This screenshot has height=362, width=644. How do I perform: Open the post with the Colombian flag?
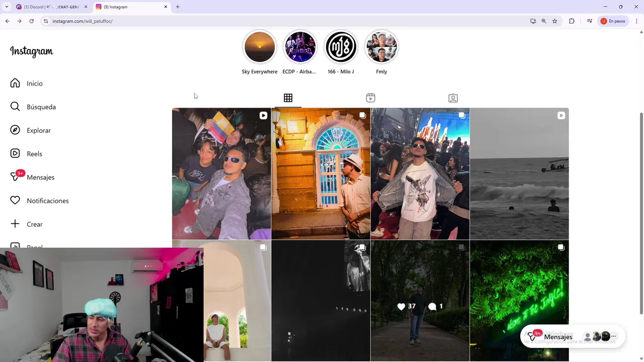point(221,173)
